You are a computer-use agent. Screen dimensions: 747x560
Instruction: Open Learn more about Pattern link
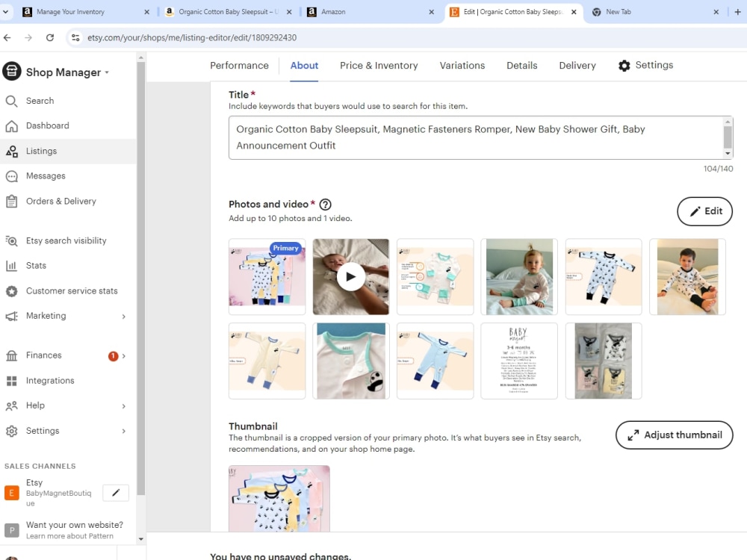69,536
